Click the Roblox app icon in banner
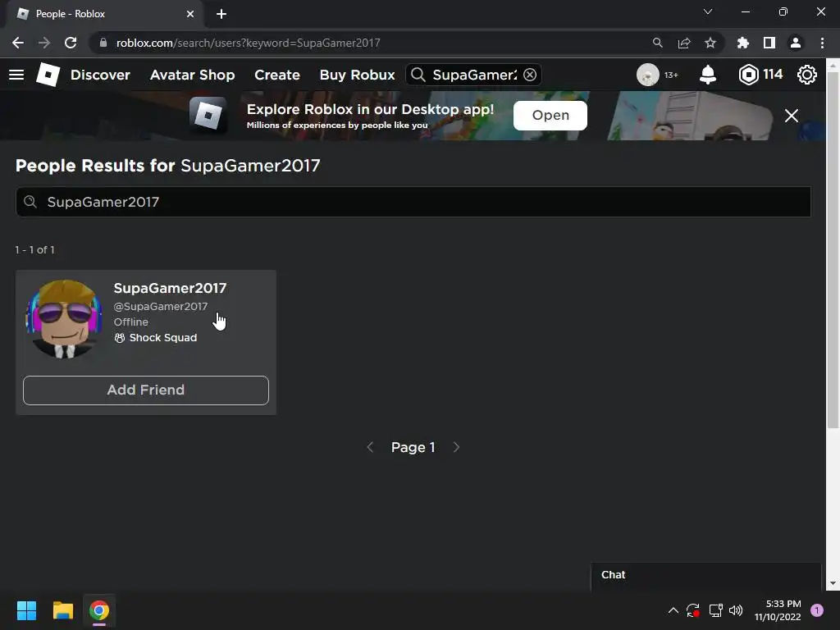The height and width of the screenshot is (630, 840). [208, 115]
